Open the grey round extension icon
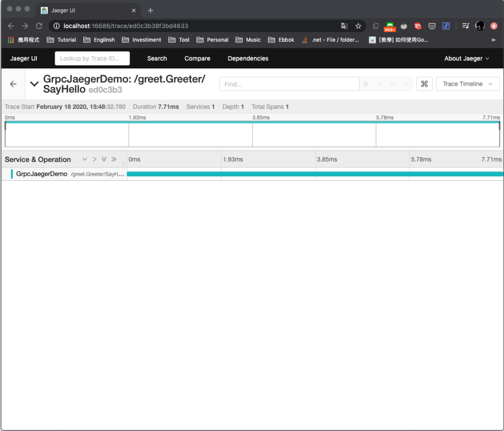Viewport: 504px width, 431px height. pos(404,26)
